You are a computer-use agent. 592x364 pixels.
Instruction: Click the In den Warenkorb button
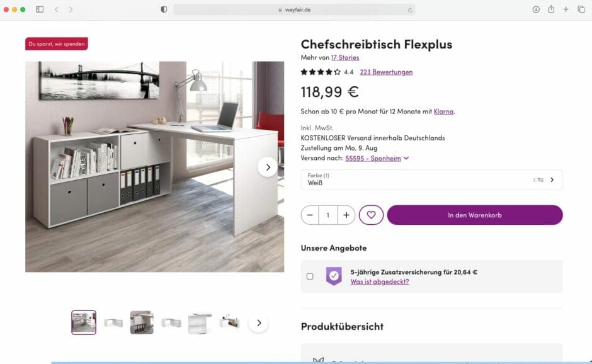pyautogui.click(x=475, y=215)
